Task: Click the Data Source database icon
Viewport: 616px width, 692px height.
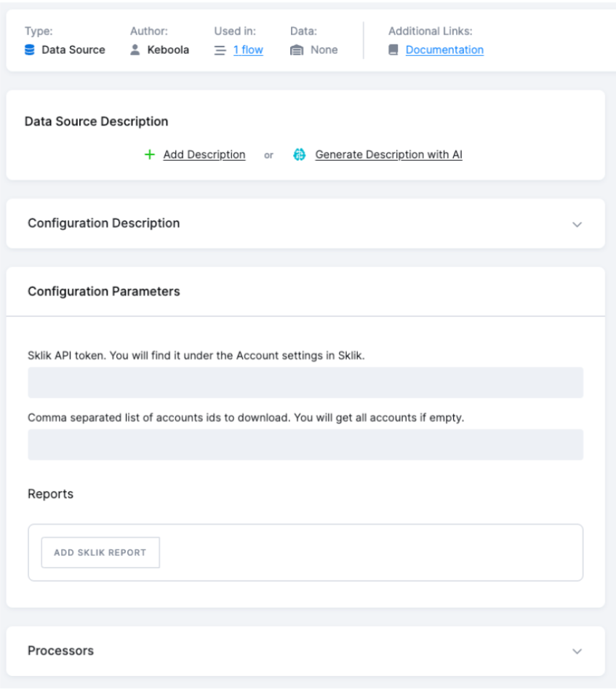Action: pyautogui.click(x=30, y=50)
